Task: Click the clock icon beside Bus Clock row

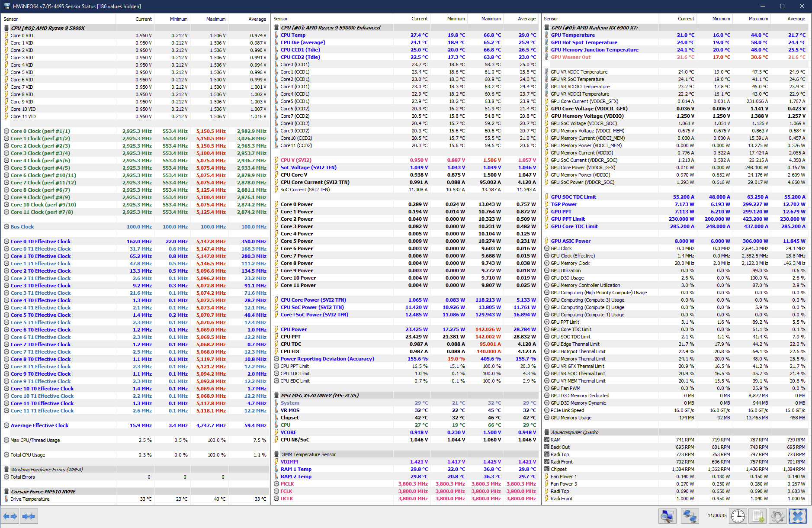Action: 6,227
